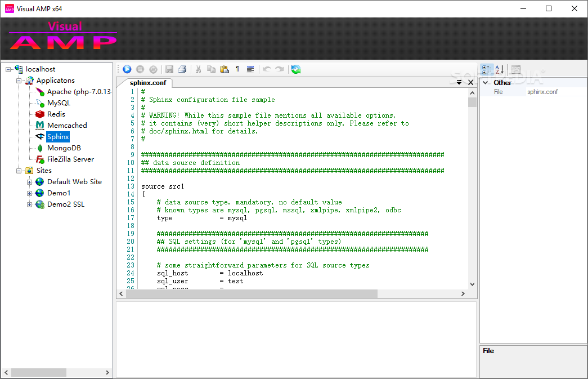Click the empty output panel below editor
588x379 pixels.
point(296,339)
